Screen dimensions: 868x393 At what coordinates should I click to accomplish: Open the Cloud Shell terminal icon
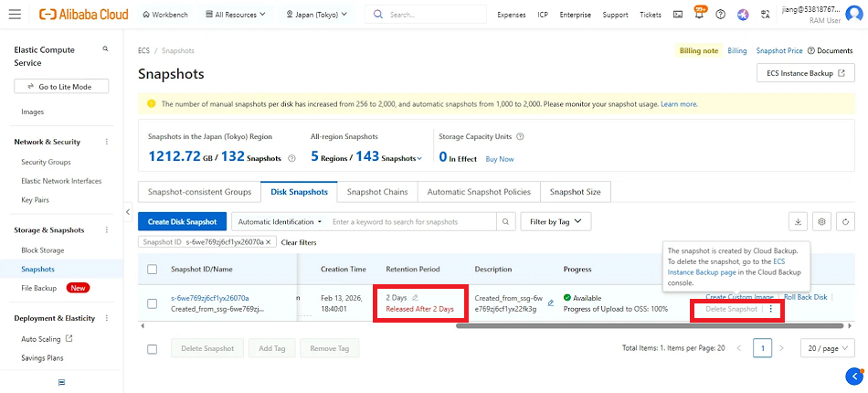[677, 15]
